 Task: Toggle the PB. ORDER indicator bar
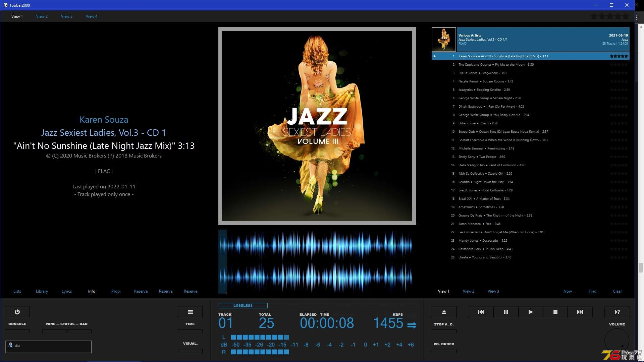click(444, 351)
